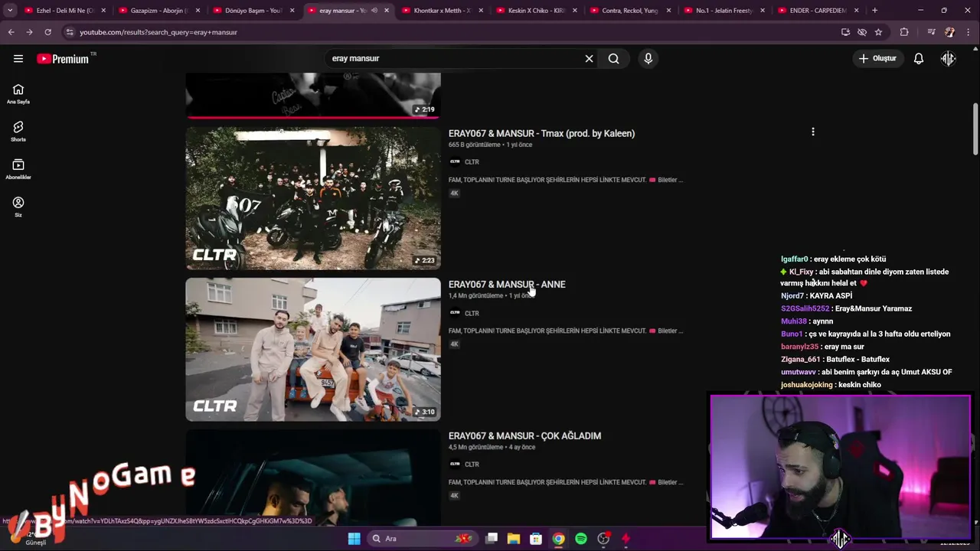The height and width of the screenshot is (551, 980).
Task: Switch to the Khontkar x Metth tab
Action: pos(440,11)
